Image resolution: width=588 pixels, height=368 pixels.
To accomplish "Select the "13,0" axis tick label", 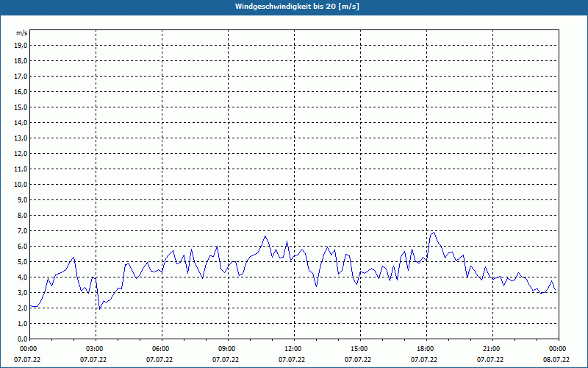I will 21,138.
